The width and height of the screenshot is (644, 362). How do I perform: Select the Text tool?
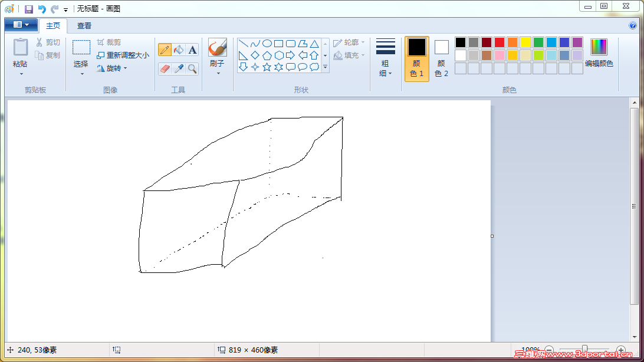click(192, 50)
